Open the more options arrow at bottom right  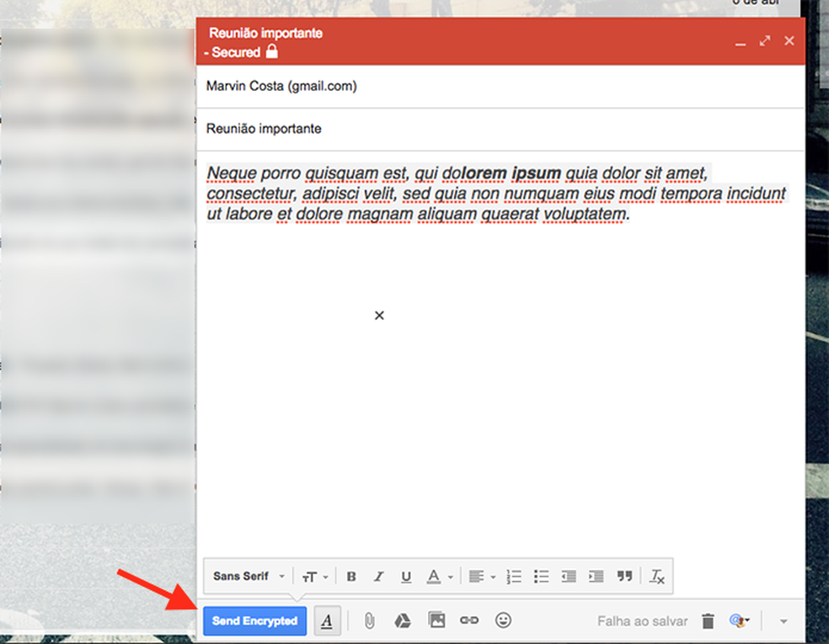tap(784, 620)
